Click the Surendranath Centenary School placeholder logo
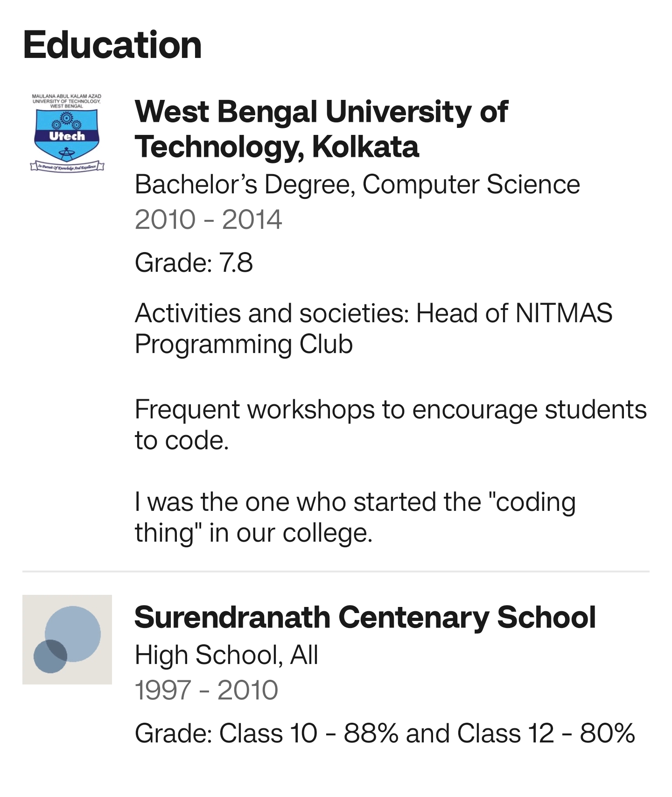Screen dimensions: 672x797 (67, 639)
